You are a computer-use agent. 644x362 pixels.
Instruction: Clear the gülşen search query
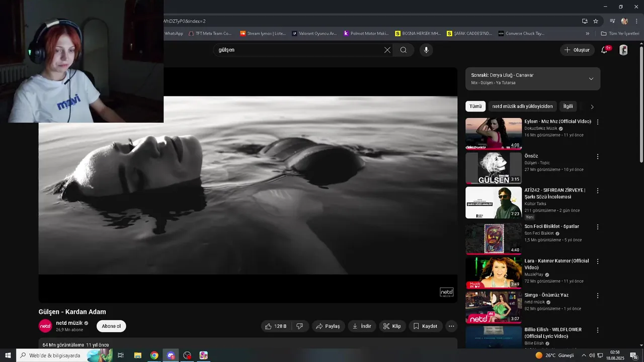(x=387, y=50)
